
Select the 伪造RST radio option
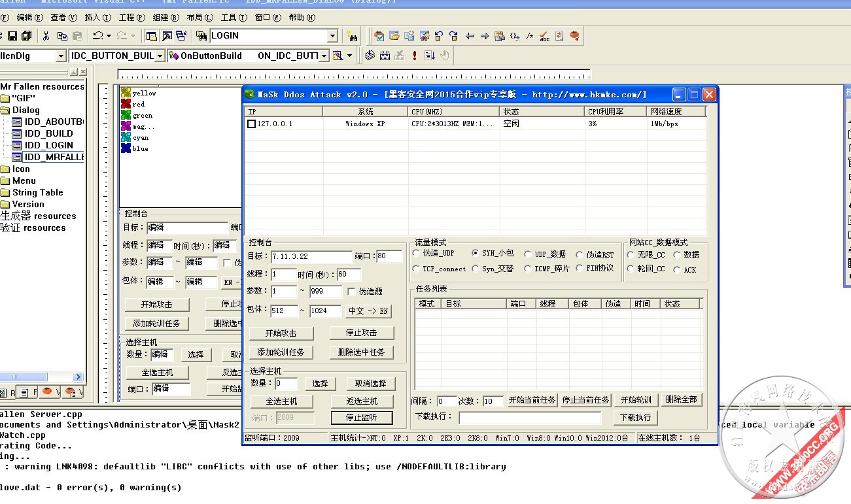click(580, 254)
